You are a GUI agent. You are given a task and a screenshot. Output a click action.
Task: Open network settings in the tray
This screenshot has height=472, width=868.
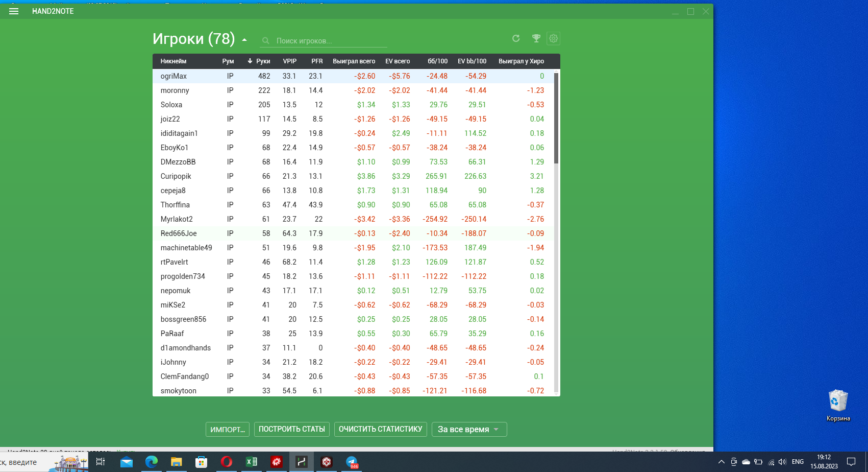[771, 462]
